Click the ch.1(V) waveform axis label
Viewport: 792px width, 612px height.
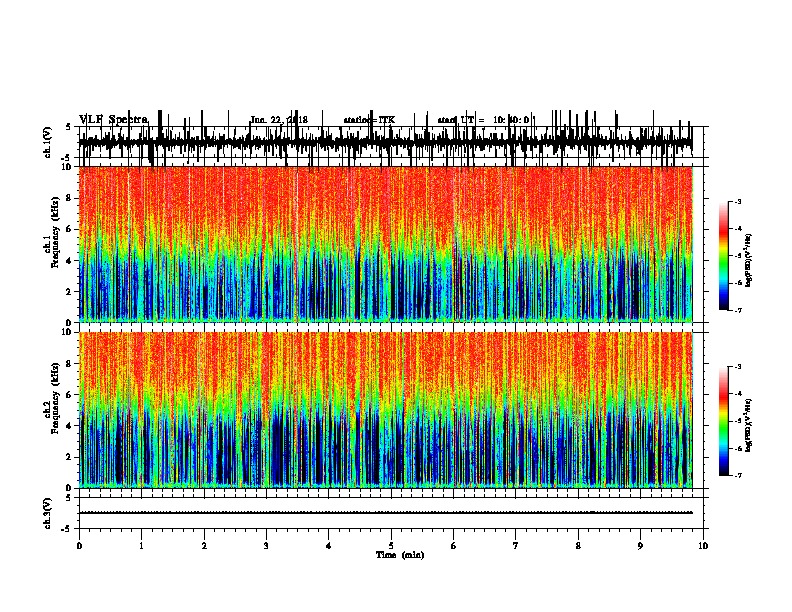coord(47,142)
